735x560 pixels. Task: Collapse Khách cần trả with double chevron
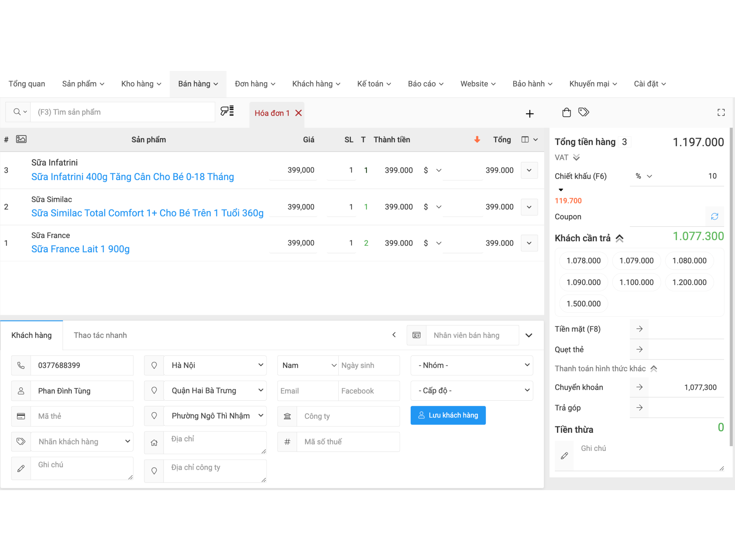[619, 238]
